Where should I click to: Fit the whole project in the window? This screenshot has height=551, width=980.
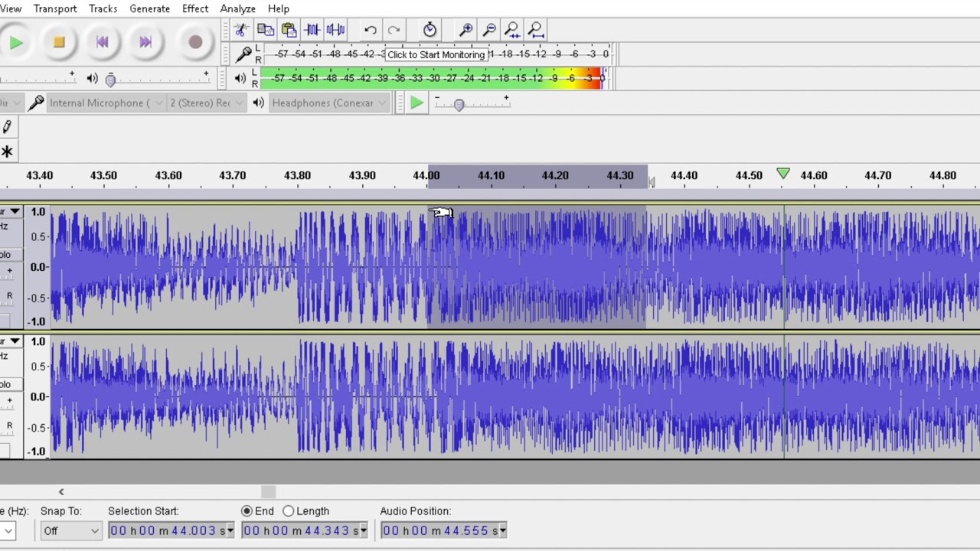[536, 30]
